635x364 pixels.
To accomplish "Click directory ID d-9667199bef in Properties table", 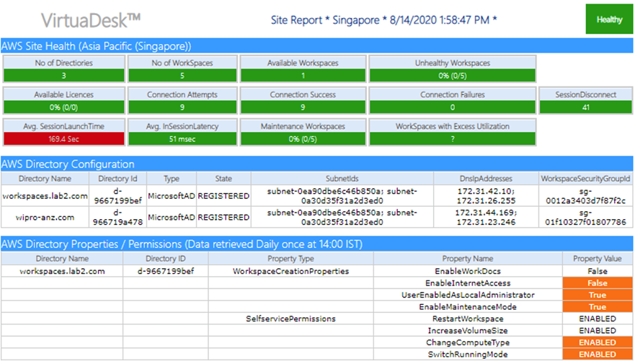I will [166, 271].
